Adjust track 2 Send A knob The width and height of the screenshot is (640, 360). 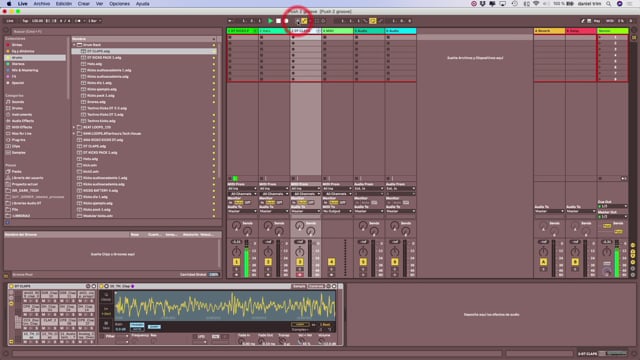pyautogui.click(x=268, y=225)
